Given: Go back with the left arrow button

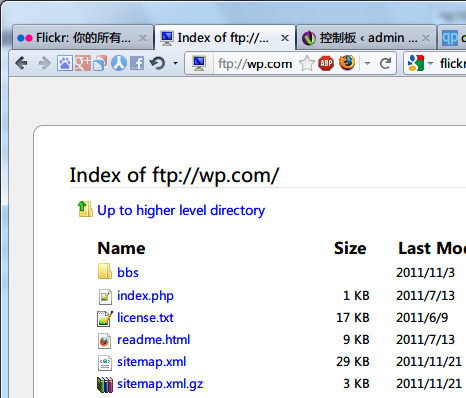Looking at the screenshot, I should [x=22, y=63].
